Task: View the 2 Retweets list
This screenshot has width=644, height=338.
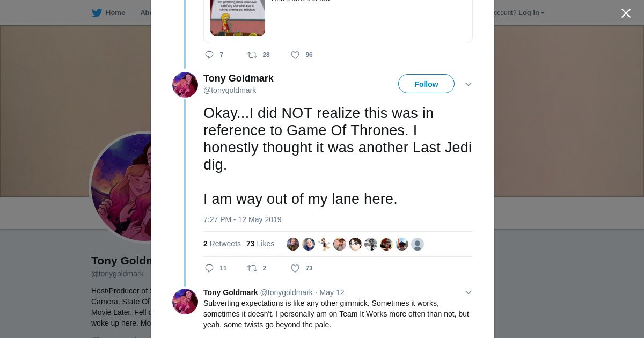Action: [x=222, y=244]
